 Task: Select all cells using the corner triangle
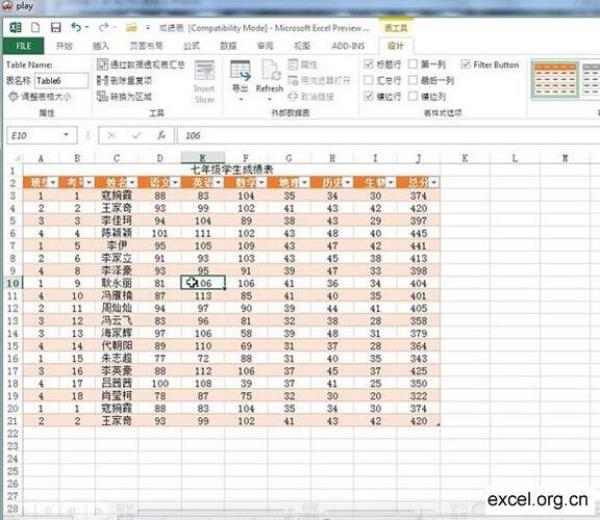pos(17,158)
